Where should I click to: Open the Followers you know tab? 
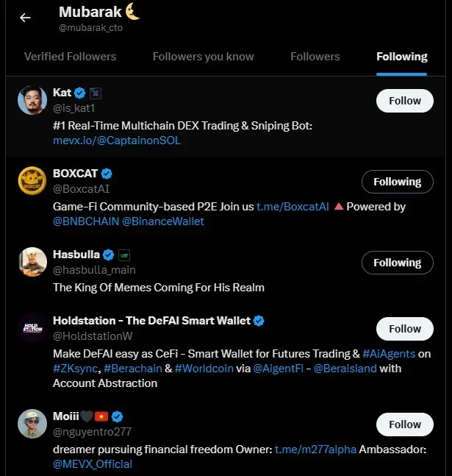tap(203, 57)
